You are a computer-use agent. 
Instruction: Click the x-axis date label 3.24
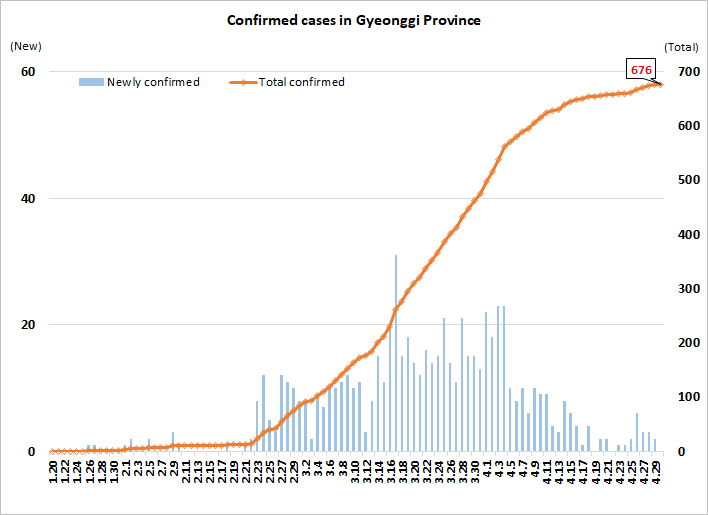coord(440,472)
